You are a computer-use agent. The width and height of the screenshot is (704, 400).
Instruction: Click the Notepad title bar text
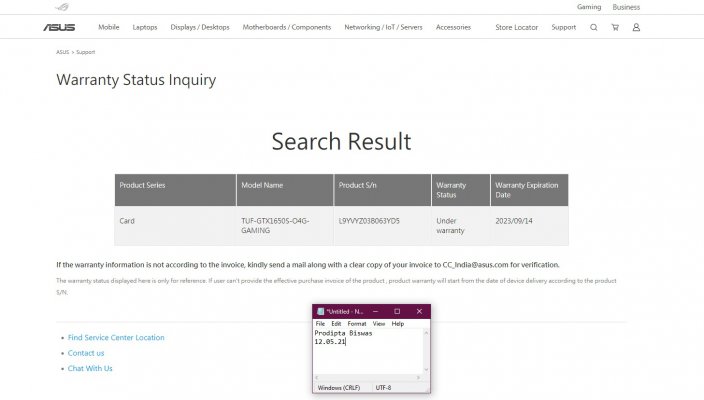click(344, 311)
